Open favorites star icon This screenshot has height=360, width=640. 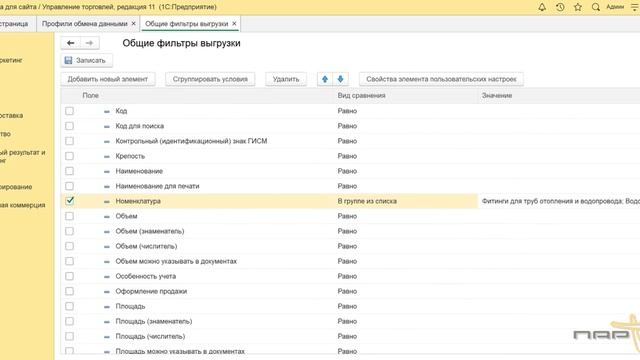578,7
